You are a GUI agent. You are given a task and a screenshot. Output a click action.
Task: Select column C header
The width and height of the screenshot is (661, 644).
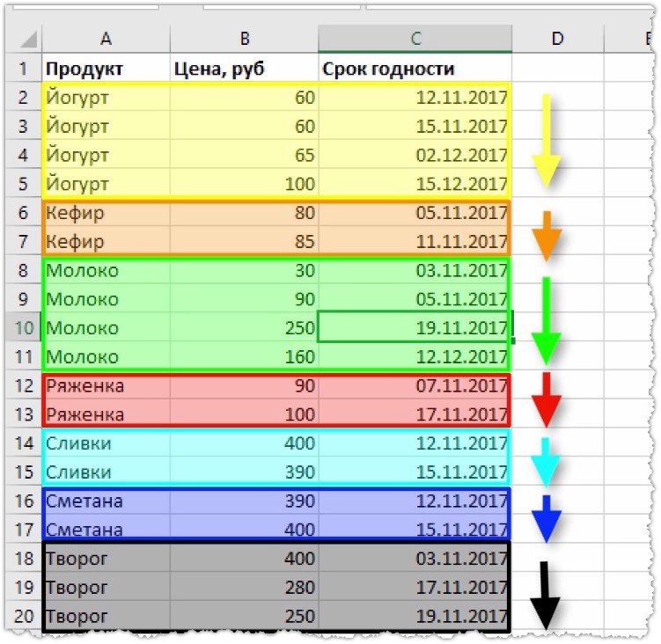[x=415, y=39]
